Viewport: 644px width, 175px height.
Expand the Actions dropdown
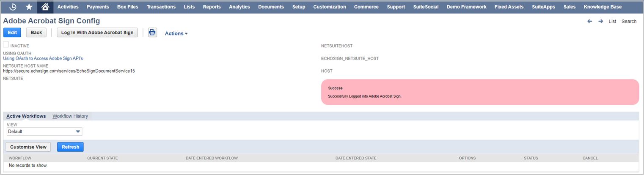point(176,33)
